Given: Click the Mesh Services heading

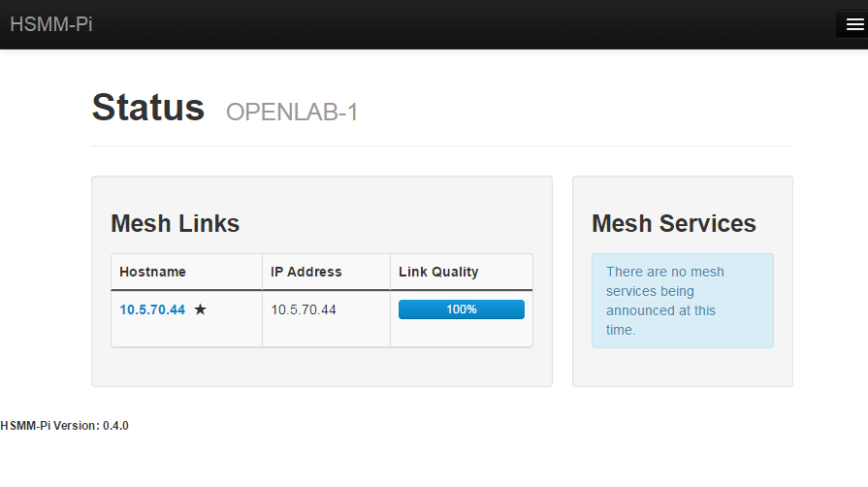Looking at the screenshot, I should point(674,224).
